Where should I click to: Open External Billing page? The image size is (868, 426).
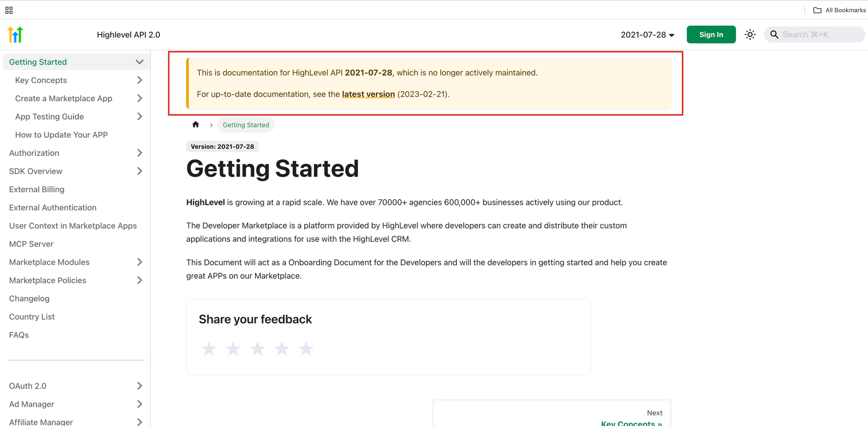pyautogui.click(x=36, y=189)
